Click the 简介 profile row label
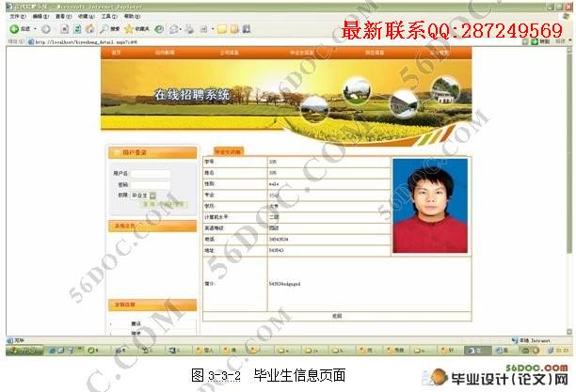The image size is (576, 392). coord(209,284)
